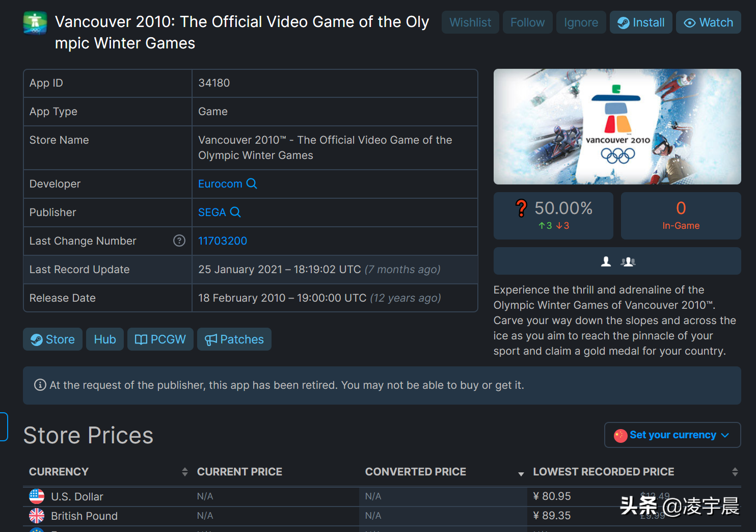Click the Last Record Update value
This screenshot has height=532, width=756.
point(319,270)
